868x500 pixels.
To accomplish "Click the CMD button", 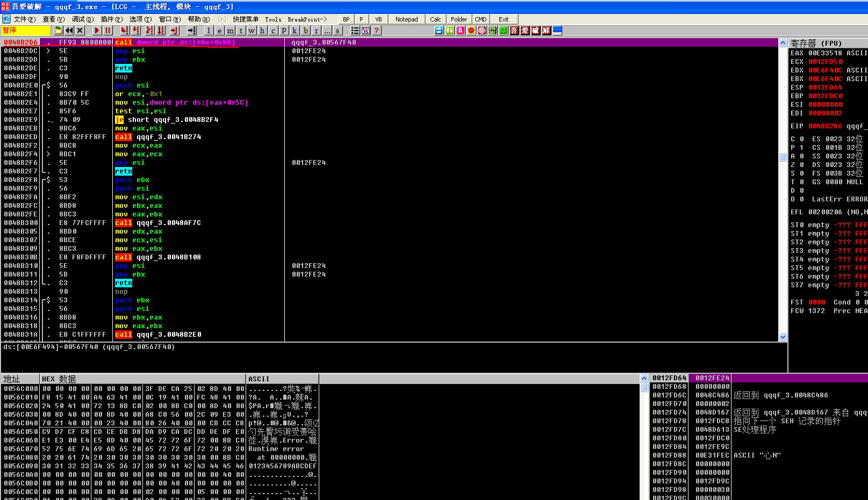I will (x=480, y=19).
